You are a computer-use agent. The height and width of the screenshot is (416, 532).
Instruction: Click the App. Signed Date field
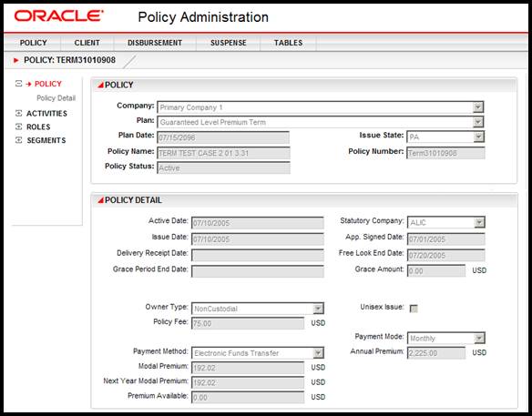point(445,239)
